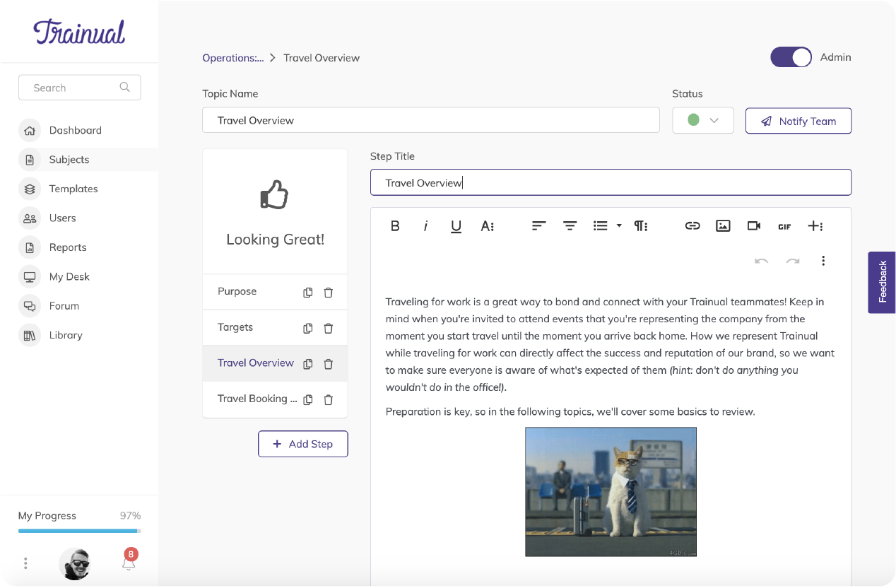Apply italic formatting in editor toolbar
The image size is (896, 588).
pos(425,226)
